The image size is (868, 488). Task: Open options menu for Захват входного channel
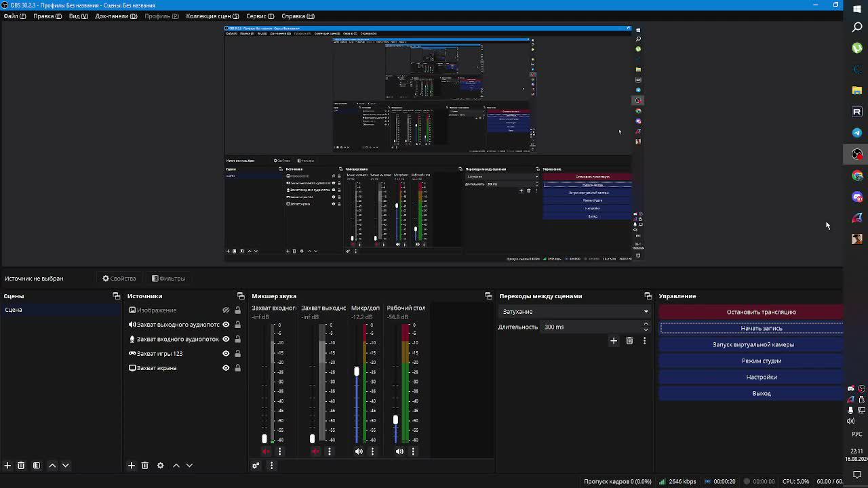click(x=279, y=451)
